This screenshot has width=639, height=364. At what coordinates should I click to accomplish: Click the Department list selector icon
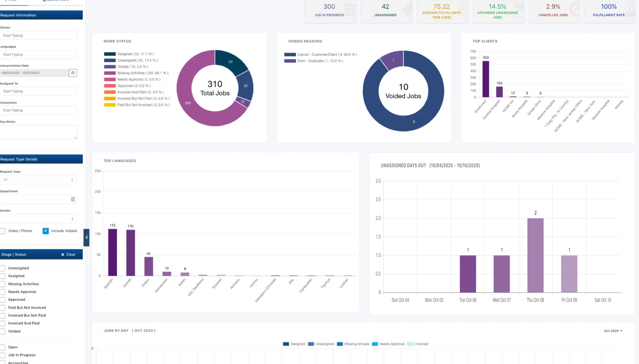point(73,199)
